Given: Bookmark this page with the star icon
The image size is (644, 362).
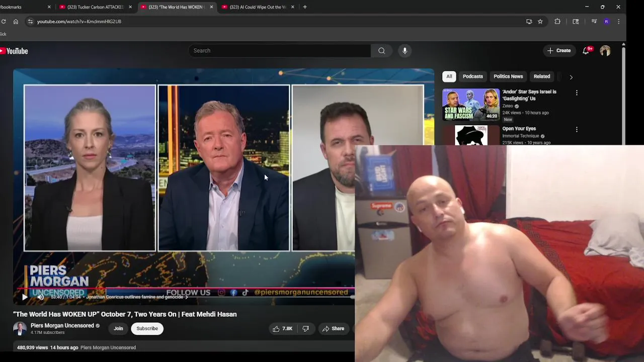Looking at the screenshot, I should [540, 22].
